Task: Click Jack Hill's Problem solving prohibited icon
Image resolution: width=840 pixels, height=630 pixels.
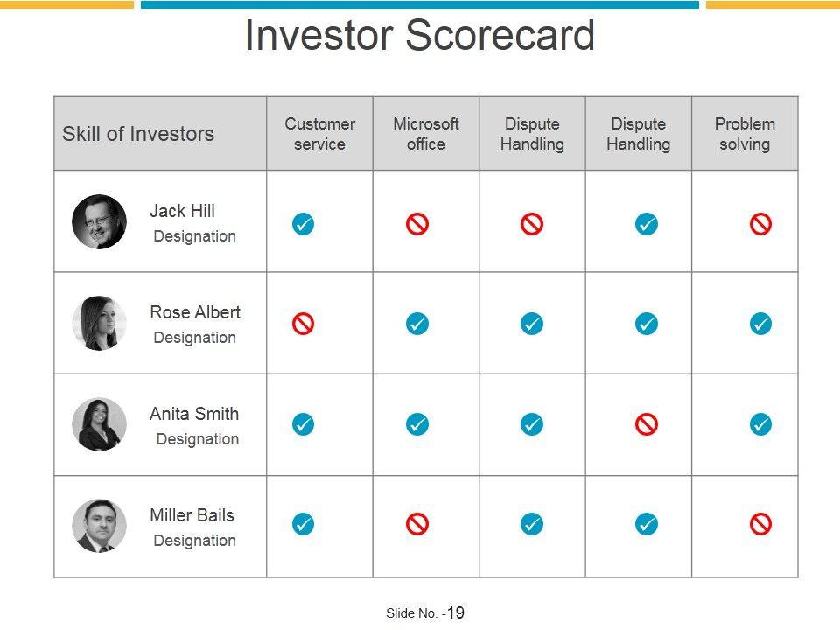Action: coord(760,224)
